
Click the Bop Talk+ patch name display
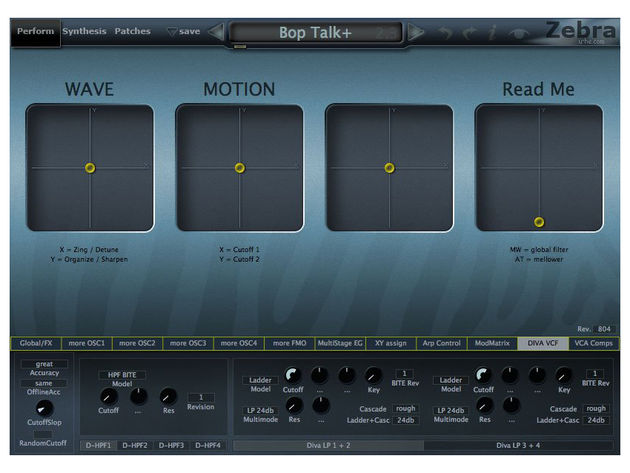tap(315, 33)
